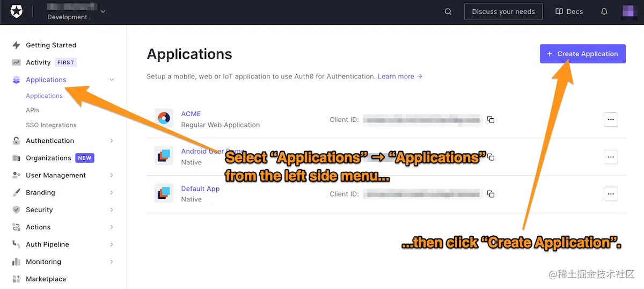The width and height of the screenshot is (644, 289).
Task: Click the Activity chart icon
Action: (16, 62)
